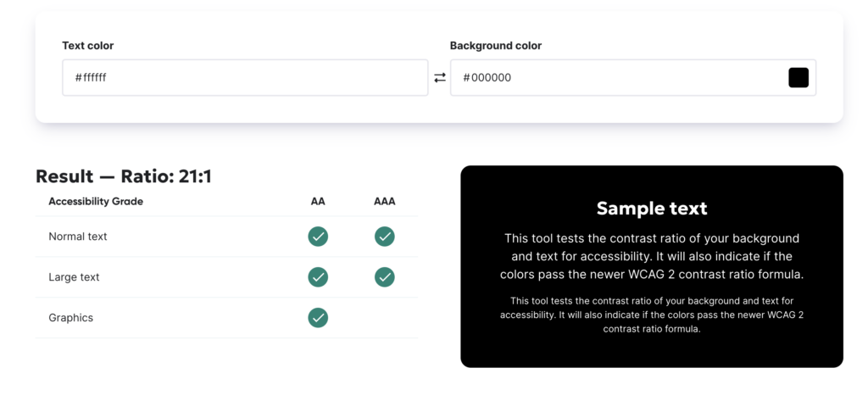
Task: Select the Large text row label
Action: click(x=75, y=277)
